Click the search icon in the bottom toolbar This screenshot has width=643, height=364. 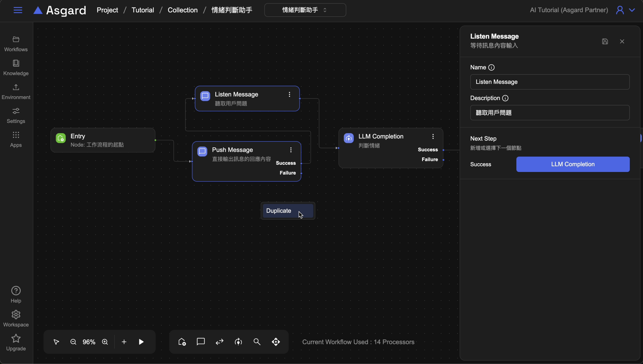pos(257,342)
